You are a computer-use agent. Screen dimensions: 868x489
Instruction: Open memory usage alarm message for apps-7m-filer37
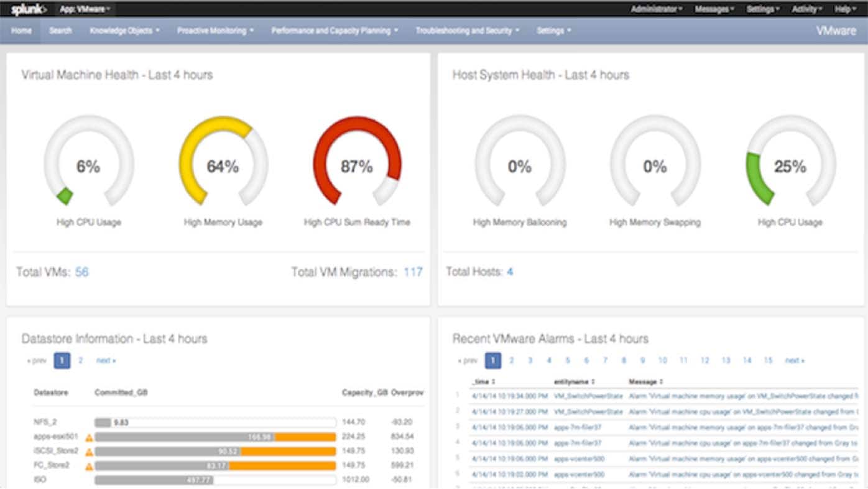point(744,428)
